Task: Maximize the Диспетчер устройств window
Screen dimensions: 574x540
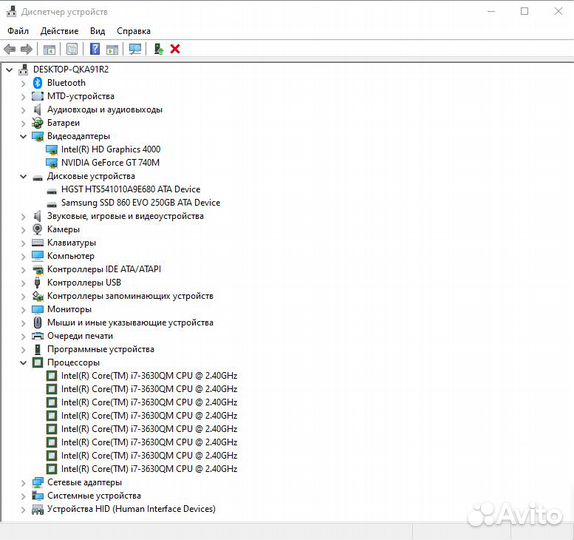Action: (x=524, y=11)
